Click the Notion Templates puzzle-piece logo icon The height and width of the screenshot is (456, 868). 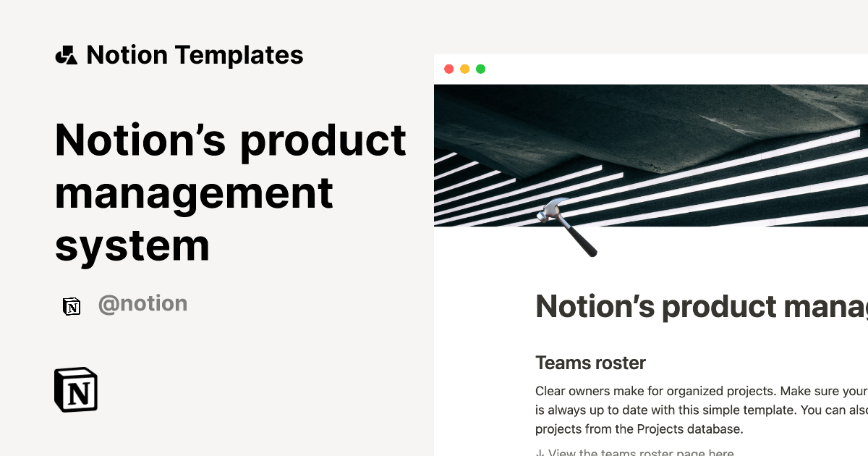[x=66, y=54]
